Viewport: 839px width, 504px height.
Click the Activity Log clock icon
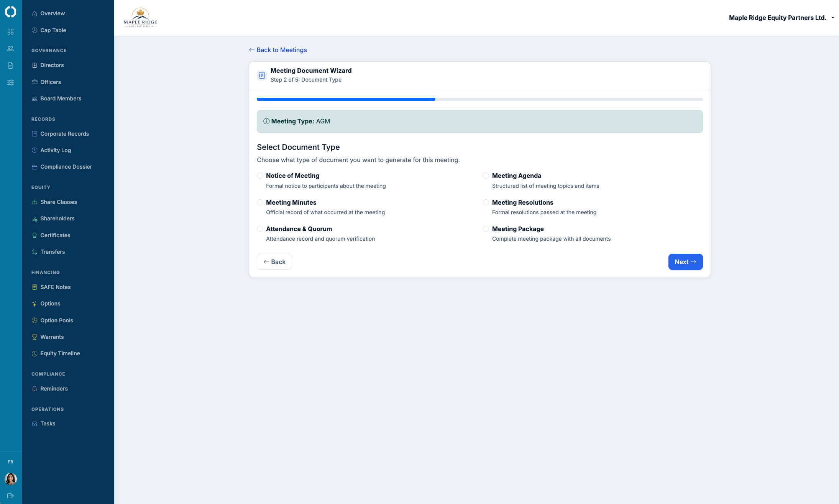click(x=34, y=150)
